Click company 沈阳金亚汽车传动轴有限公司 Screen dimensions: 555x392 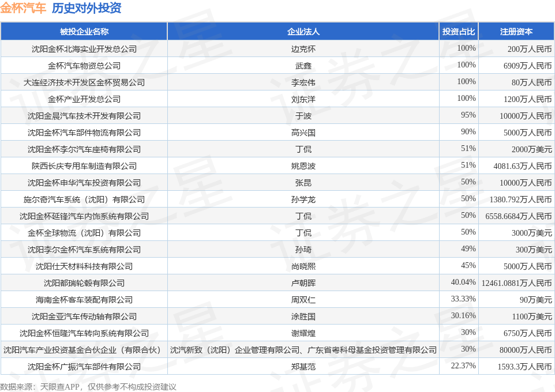pos(84,316)
